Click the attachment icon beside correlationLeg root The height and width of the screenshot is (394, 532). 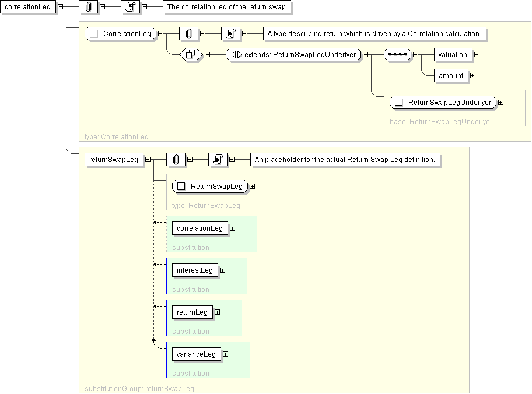(x=87, y=8)
